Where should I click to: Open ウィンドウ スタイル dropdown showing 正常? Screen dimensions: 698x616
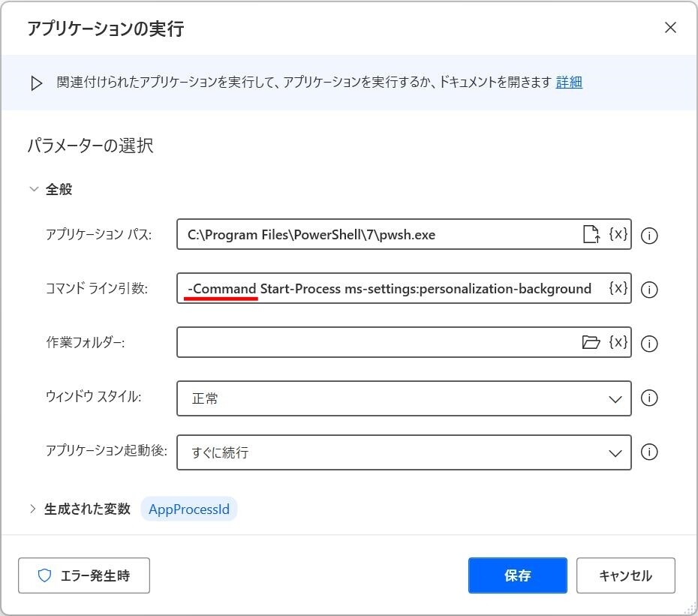pos(404,398)
